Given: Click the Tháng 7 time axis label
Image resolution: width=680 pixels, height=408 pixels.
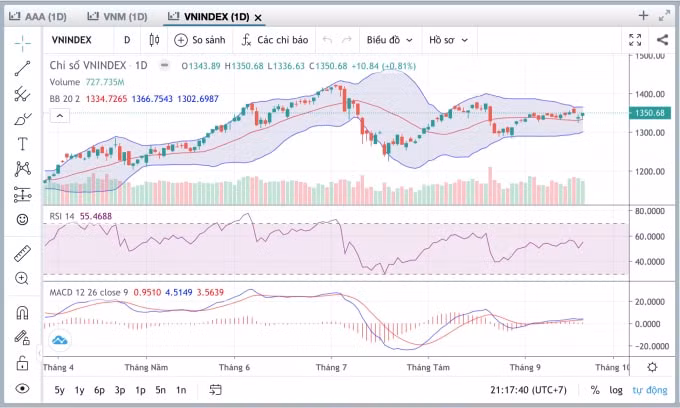Looking at the screenshot, I should (331, 368).
